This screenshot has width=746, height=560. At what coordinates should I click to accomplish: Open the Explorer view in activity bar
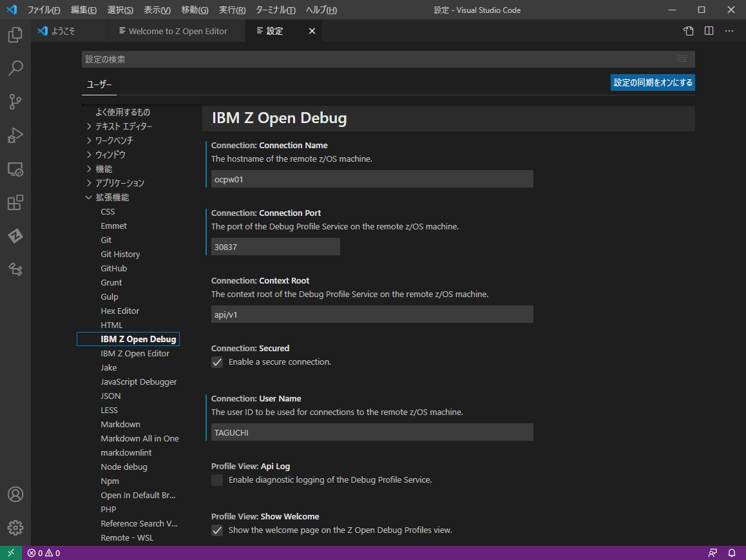(15, 35)
